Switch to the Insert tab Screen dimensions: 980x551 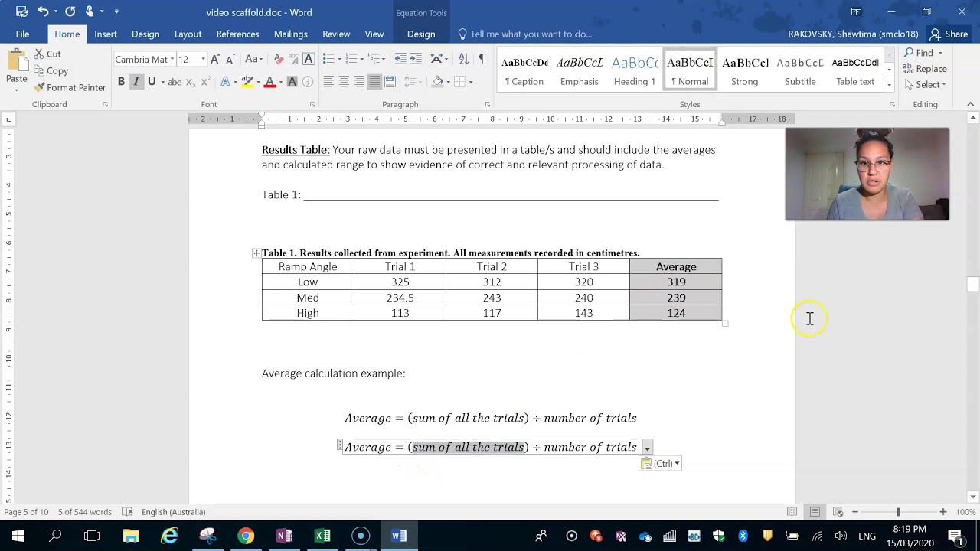click(106, 34)
